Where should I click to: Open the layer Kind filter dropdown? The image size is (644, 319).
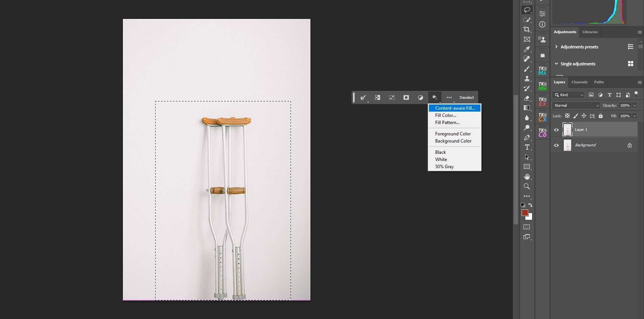pos(569,95)
